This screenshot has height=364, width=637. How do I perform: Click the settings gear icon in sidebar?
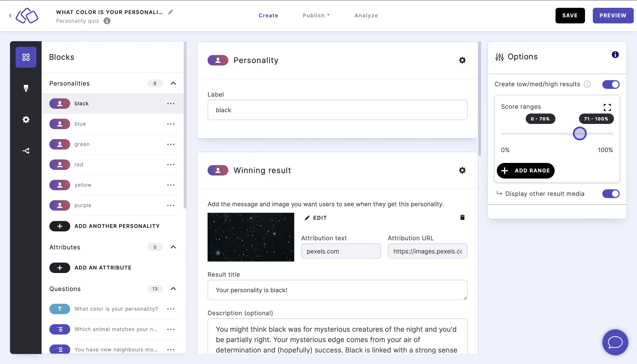tap(26, 119)
